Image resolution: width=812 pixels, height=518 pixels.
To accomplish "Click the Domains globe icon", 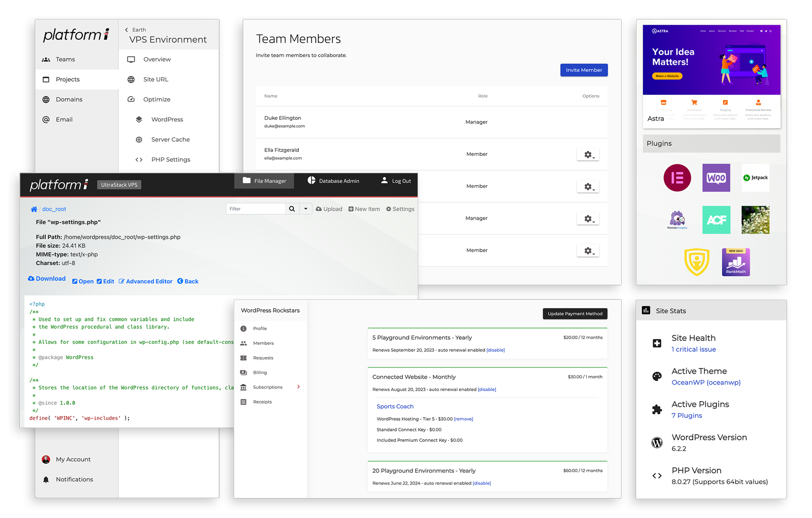I will pos(46,100).
